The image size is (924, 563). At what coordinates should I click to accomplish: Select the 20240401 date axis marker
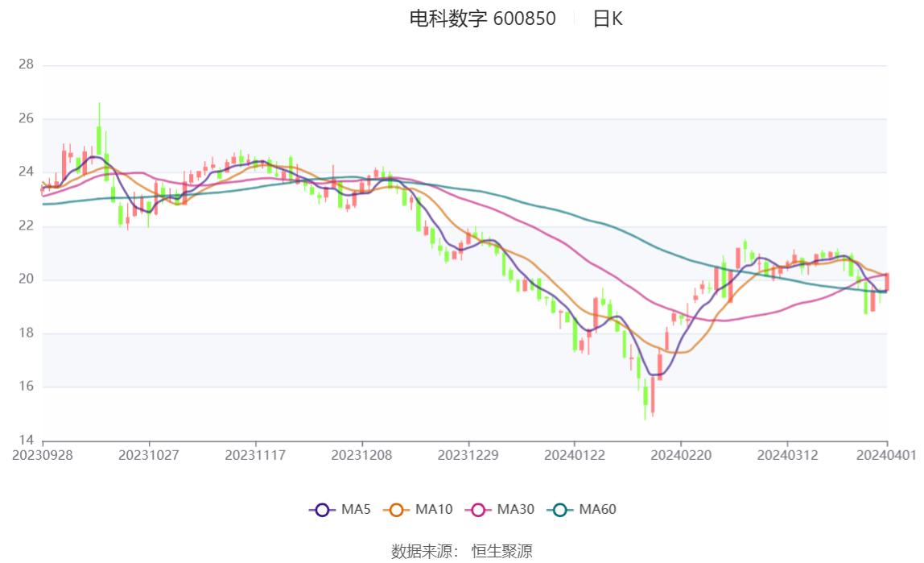(886, 455)
